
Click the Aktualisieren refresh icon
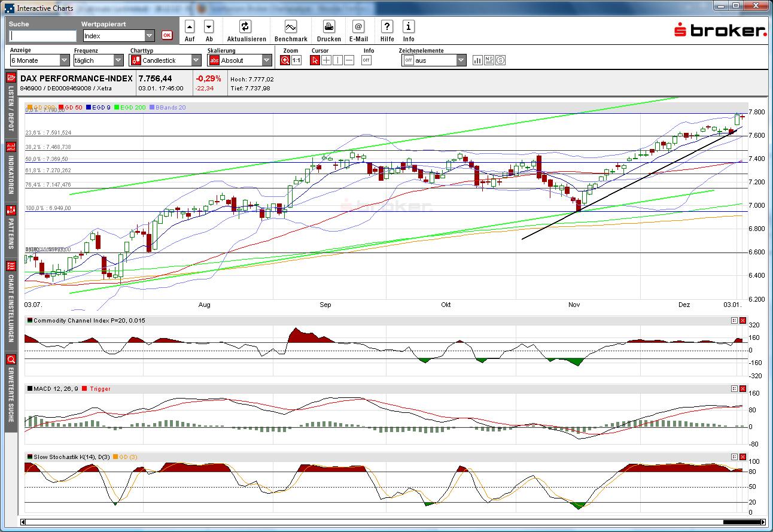[245, 27]
